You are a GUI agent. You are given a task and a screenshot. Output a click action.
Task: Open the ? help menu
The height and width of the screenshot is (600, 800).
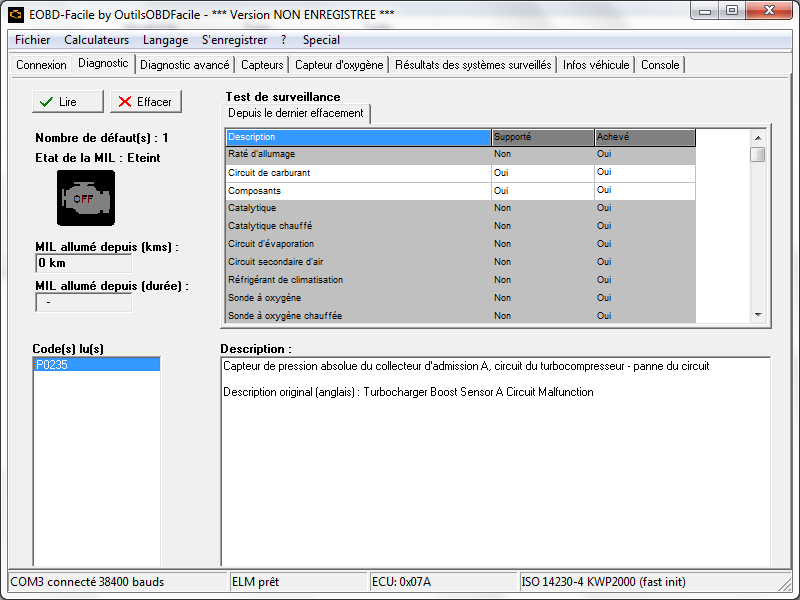click(284, 40)
